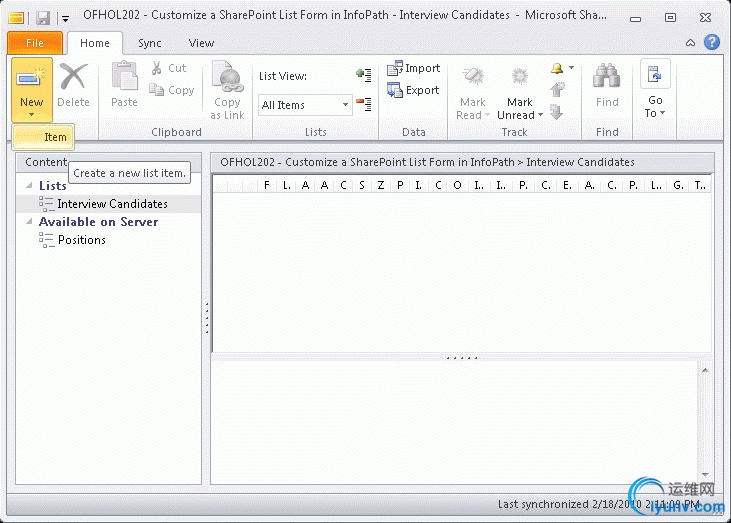Click the Copy button
Screen dimensions: 731x523
click(172, 90)
